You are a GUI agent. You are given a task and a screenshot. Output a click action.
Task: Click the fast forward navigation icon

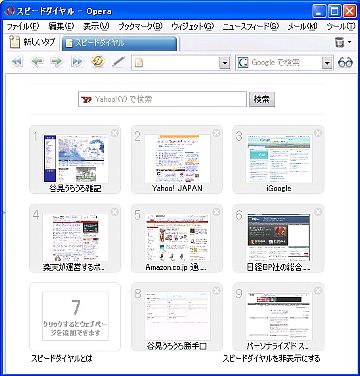point(77,62)
